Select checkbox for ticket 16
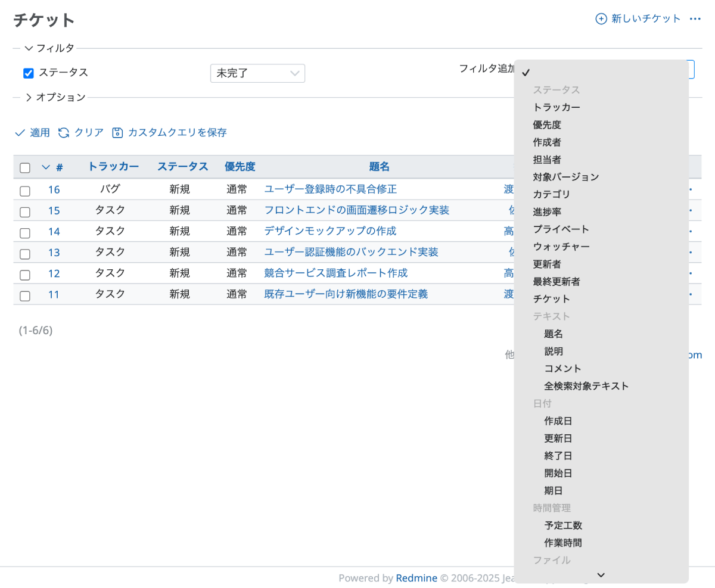 [x=25, y=191]
